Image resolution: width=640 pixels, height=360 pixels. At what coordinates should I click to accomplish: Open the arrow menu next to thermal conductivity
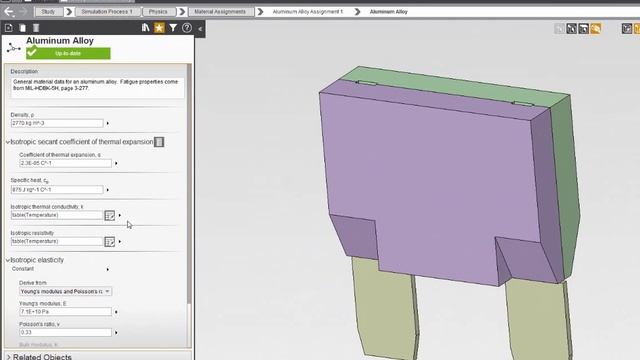tap(120, 215)
